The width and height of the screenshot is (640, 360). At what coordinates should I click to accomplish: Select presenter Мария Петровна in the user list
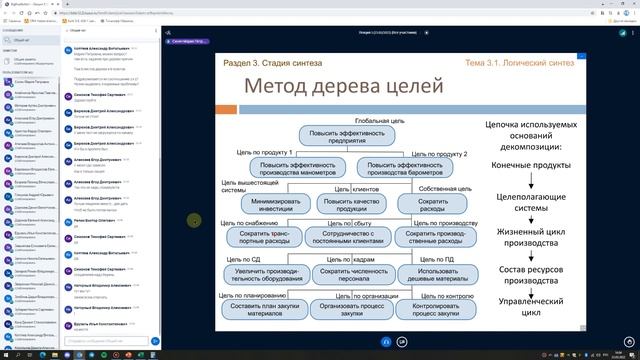click(31, 82)
